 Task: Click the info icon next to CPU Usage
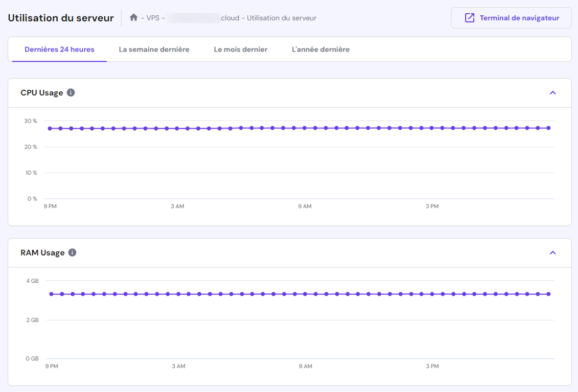pos(71,92)
